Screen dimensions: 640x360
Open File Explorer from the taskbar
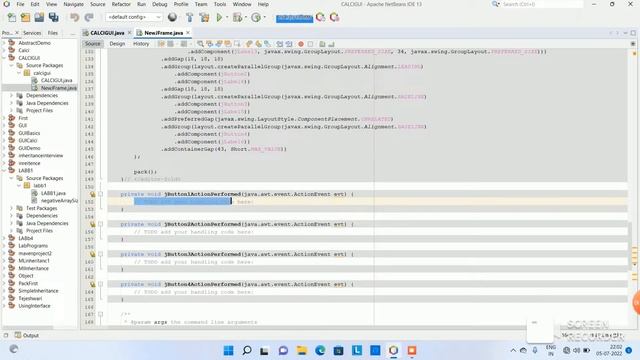click(x=302, y=350)
